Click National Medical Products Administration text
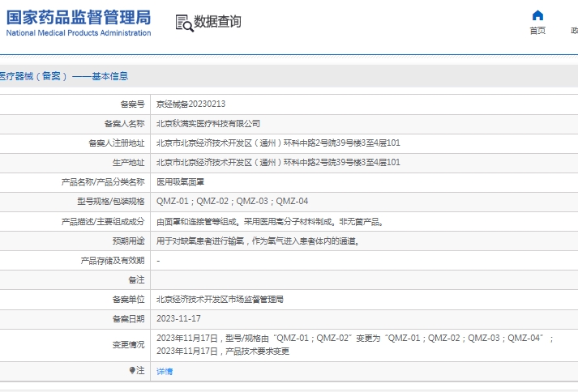578x392 pixels. (79, 32)
